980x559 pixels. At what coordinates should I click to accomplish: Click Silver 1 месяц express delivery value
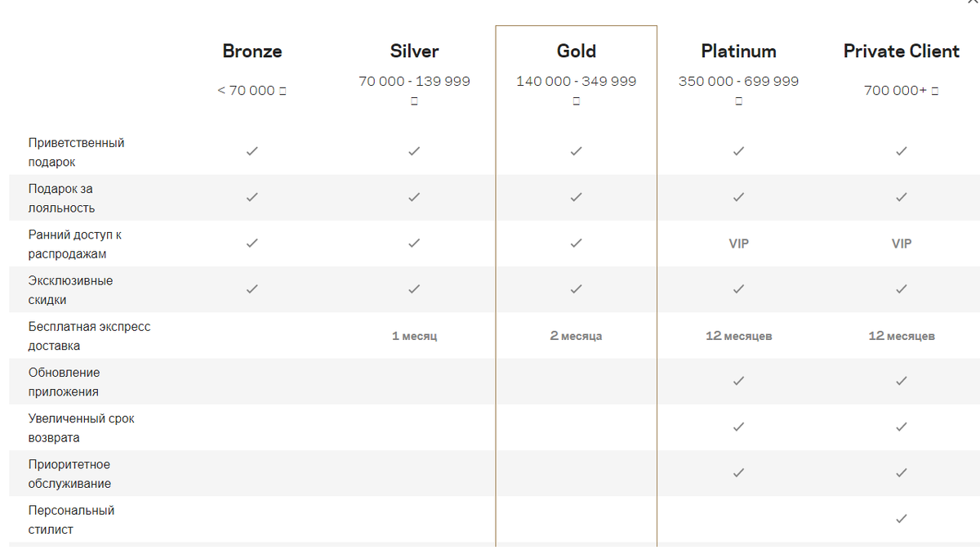tap(414, 336)
